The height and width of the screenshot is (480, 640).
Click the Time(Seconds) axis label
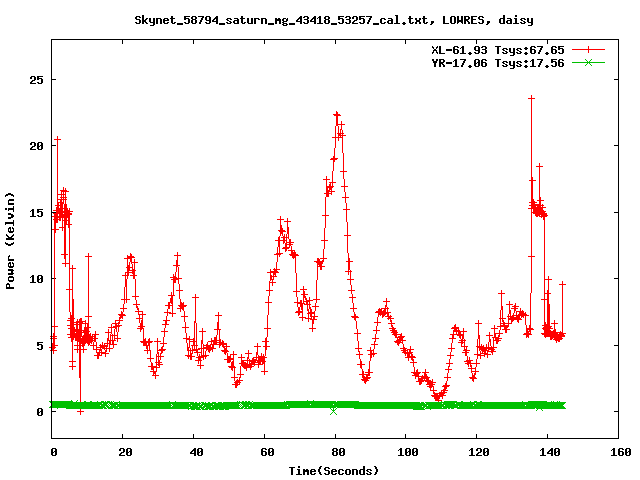pos(334,471)
